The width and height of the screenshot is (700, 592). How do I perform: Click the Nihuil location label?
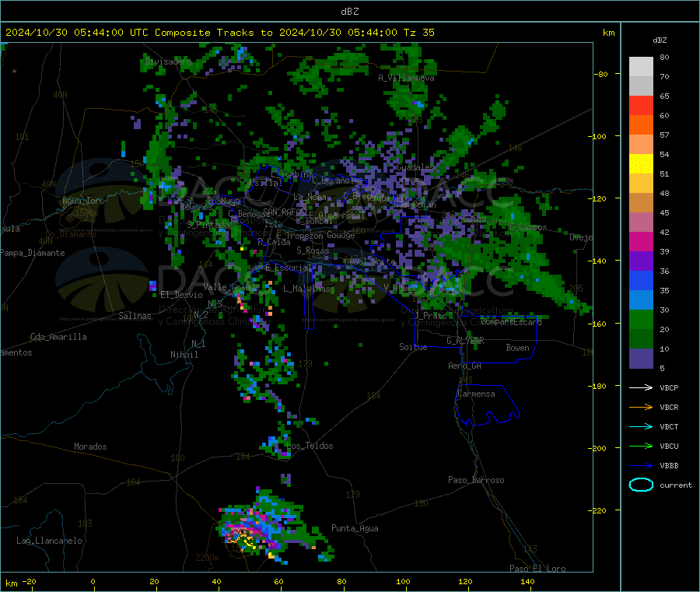click(184, 355)
